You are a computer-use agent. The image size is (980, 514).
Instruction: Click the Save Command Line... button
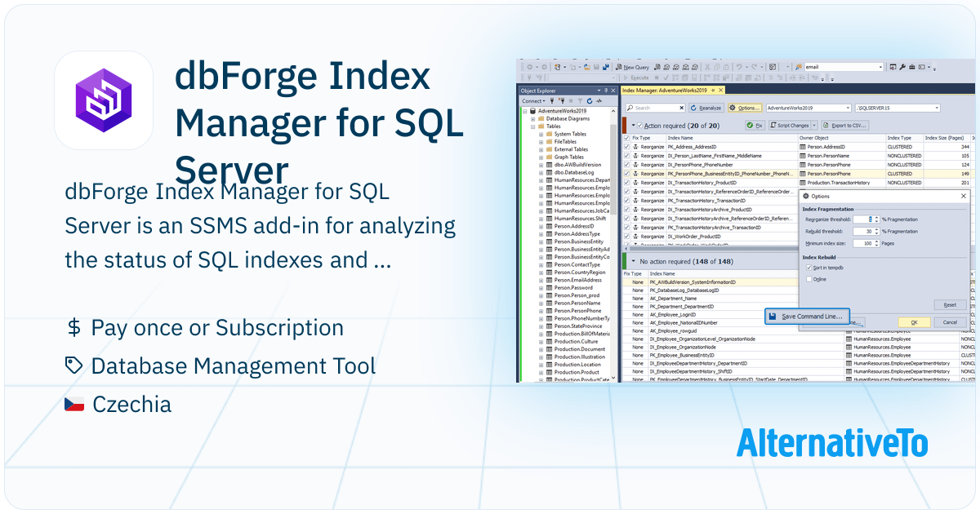808,316
